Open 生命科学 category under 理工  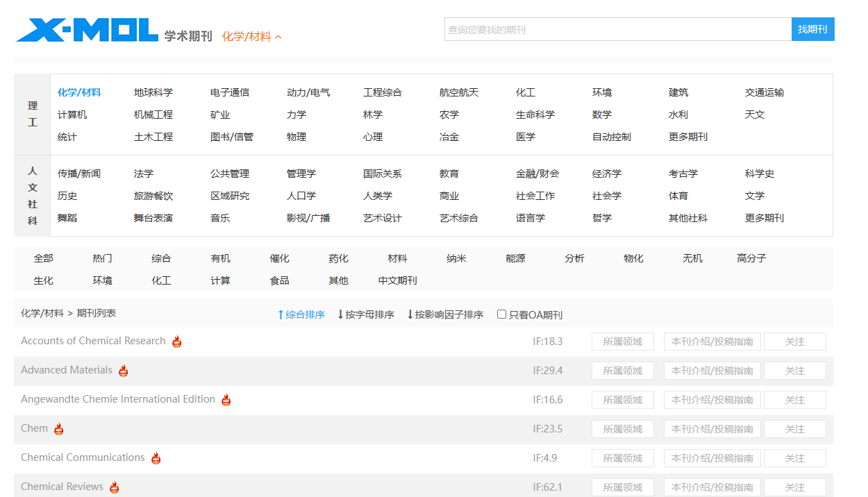pyautogui.click(x=535, y=115)
